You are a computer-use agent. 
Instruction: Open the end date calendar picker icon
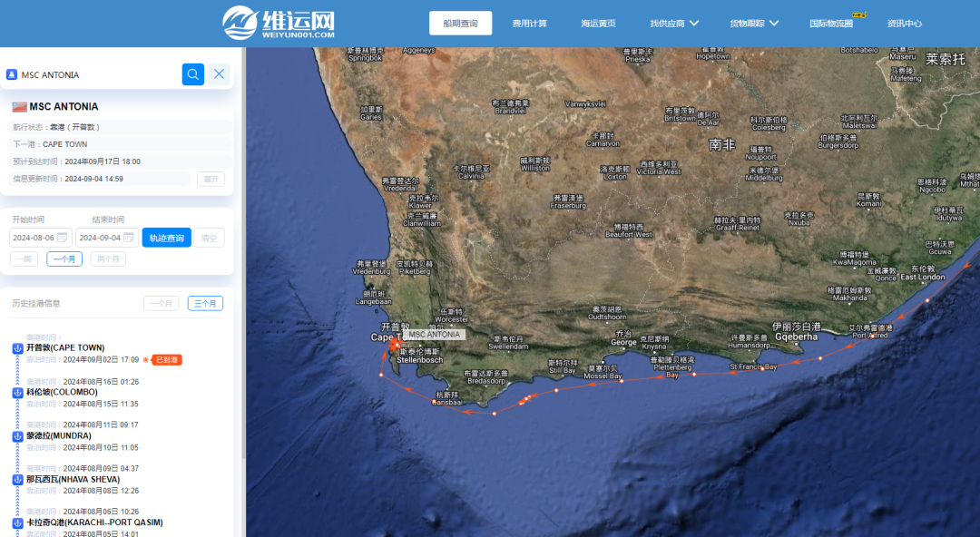128,238
